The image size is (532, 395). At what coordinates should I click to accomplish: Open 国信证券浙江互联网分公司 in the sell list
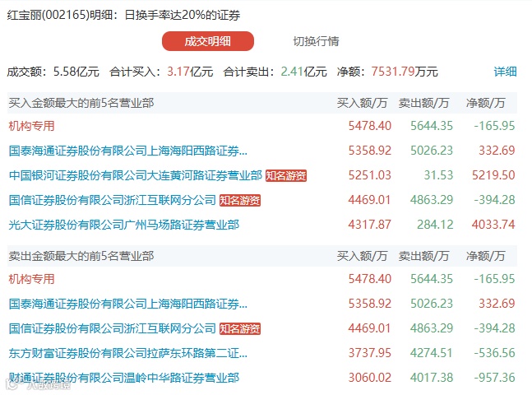[x=113, y=328]
